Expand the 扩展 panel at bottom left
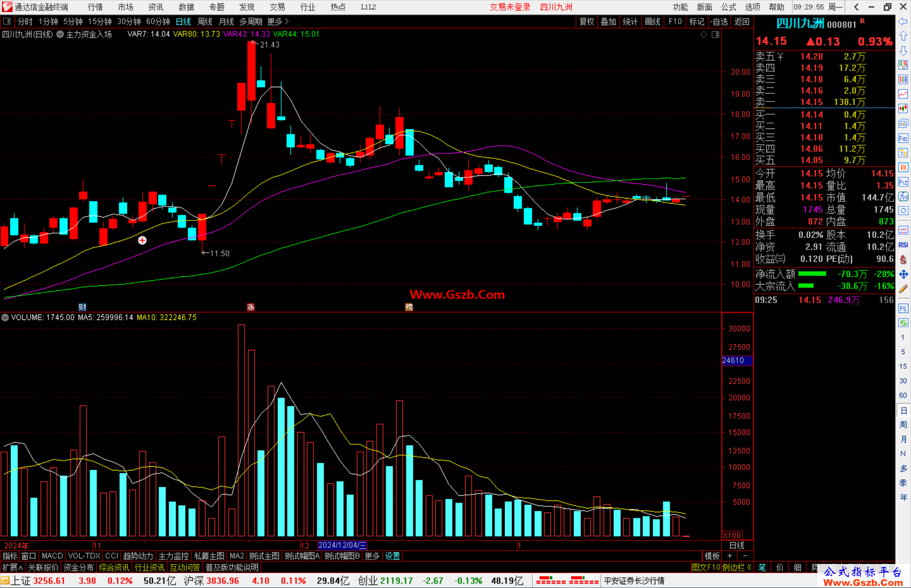 click(13, 567)
